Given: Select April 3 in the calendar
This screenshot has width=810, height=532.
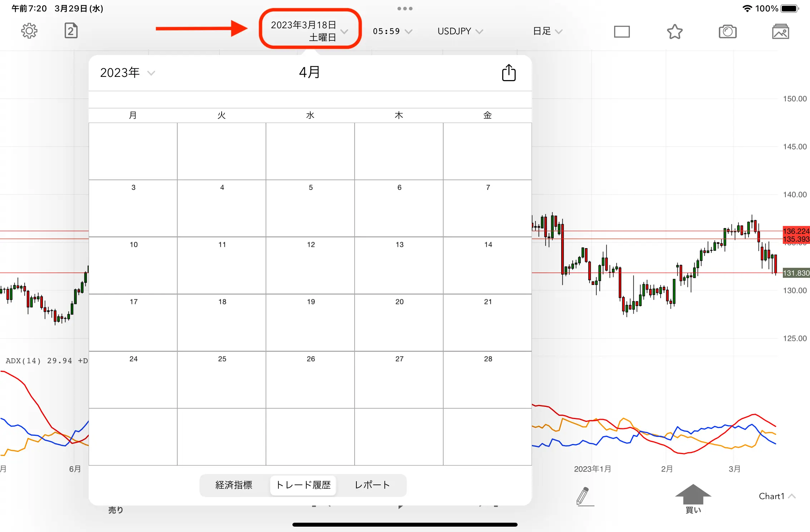Looking at the screenshot, I should (133, 208).
